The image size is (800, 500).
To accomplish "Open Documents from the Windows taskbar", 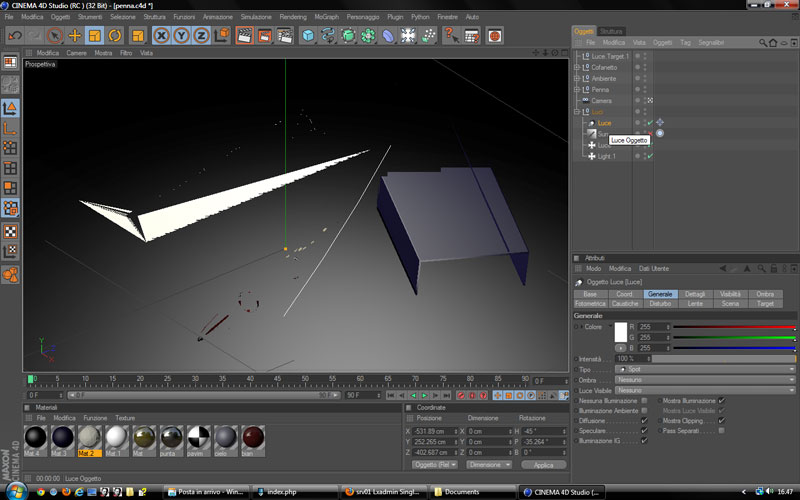I will (462, 491).
